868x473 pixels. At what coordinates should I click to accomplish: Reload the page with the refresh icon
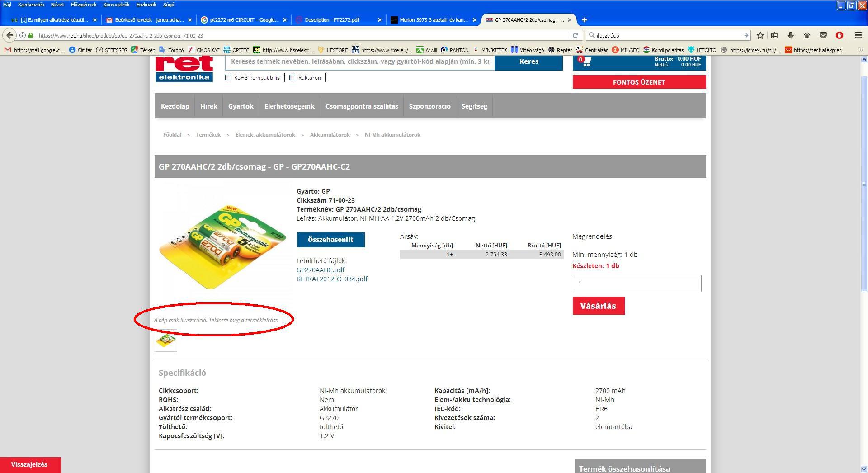pyautogui.click(x=575, y=35)
